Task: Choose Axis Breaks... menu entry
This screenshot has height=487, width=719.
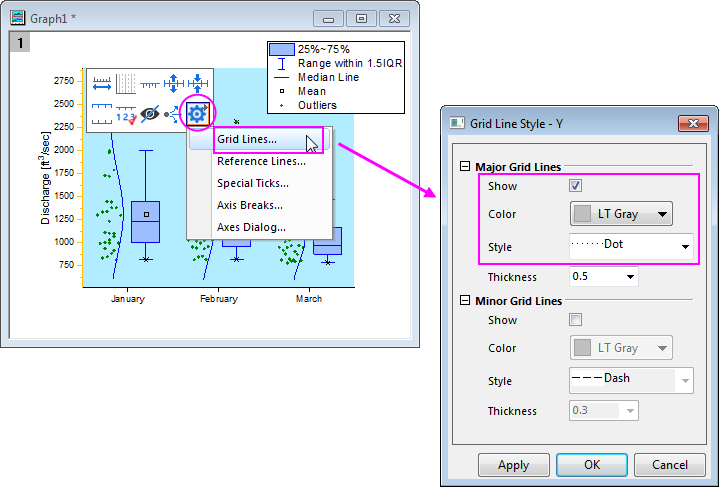Action: 250,205
